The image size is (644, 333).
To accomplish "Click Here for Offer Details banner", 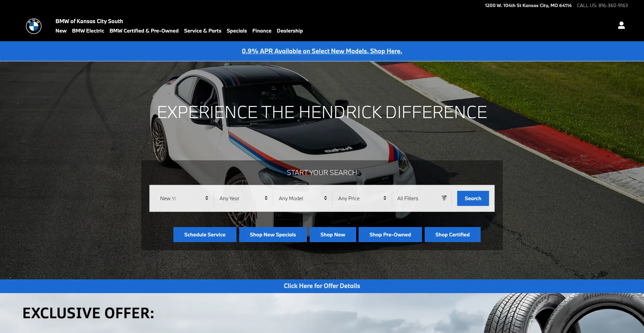I will click(322, 286).
